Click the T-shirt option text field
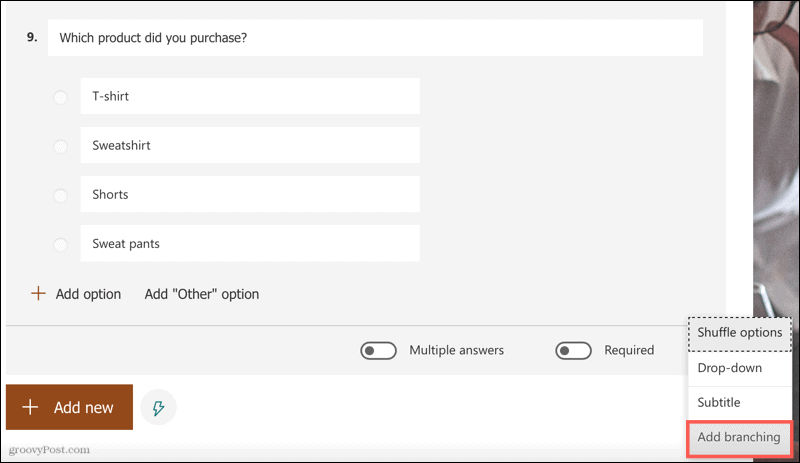This screenshot has width=800, height=463. point(250,97)
